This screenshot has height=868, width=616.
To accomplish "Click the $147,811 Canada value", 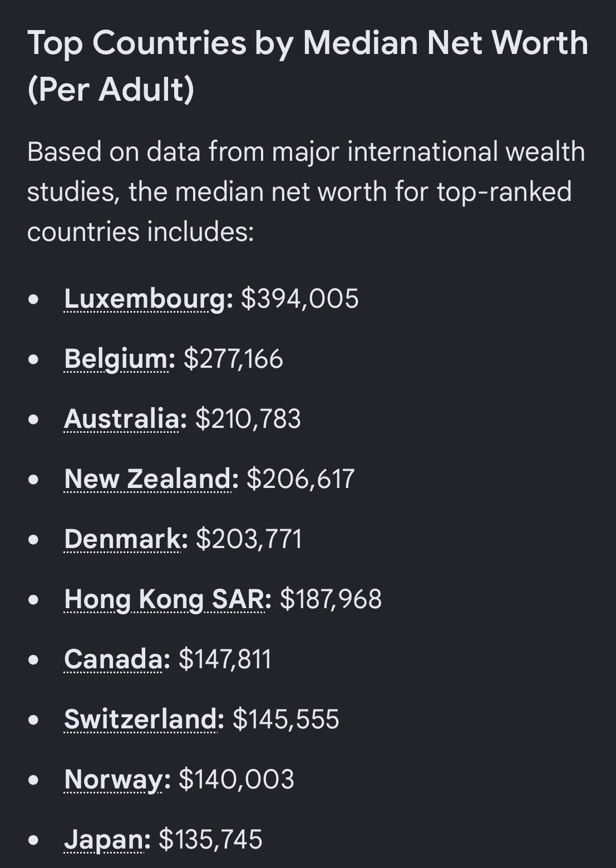I will [225, 659].
